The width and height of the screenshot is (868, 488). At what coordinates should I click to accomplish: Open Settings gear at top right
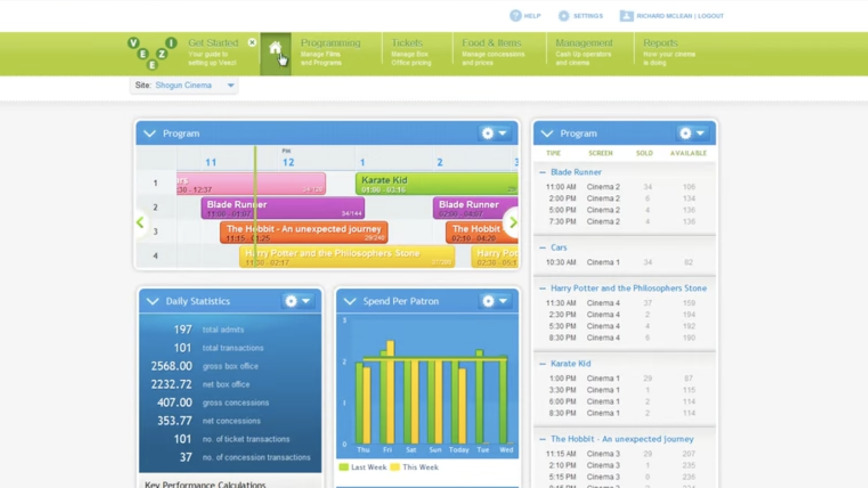coord(564,16)
